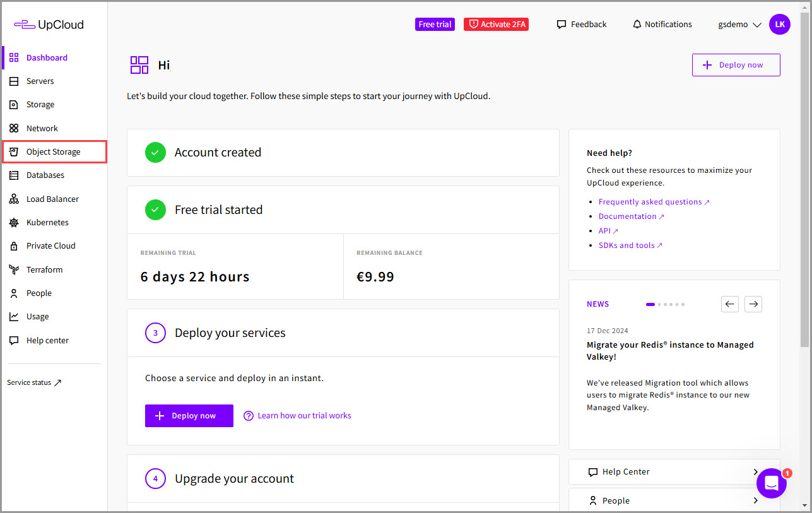Click the Notifications bell icon
Viewport: 812px width, 513px height.
[x=637, y=25]
